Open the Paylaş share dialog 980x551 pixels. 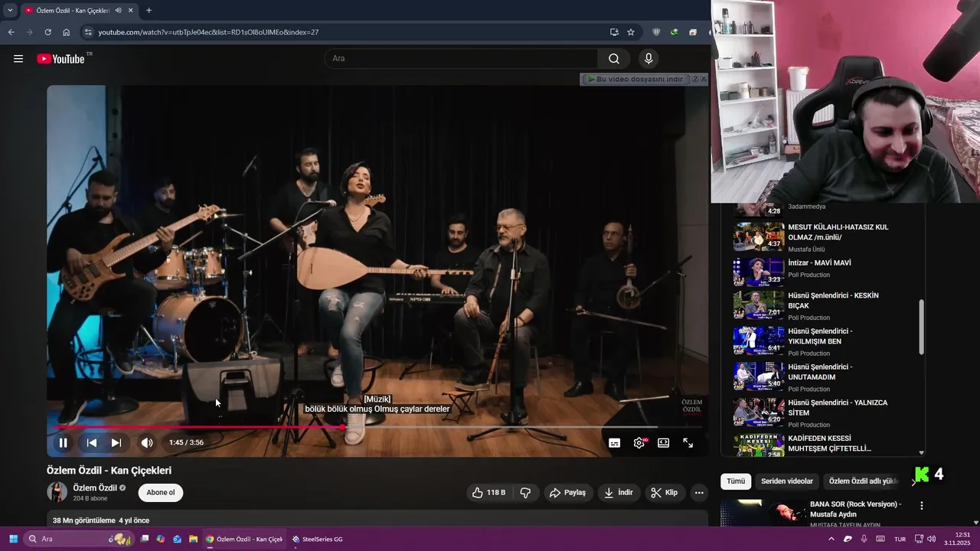pyautogui.click(x=568, y=493)
